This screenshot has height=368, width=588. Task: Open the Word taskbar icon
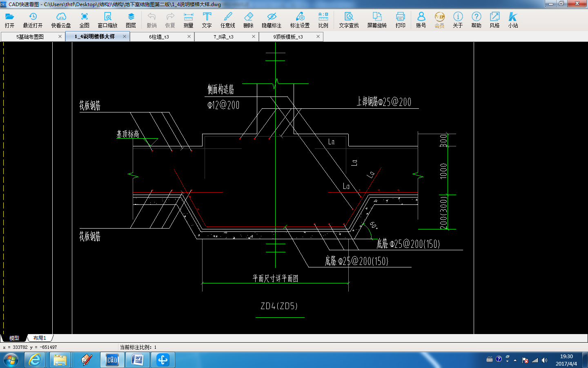point(138,360)
